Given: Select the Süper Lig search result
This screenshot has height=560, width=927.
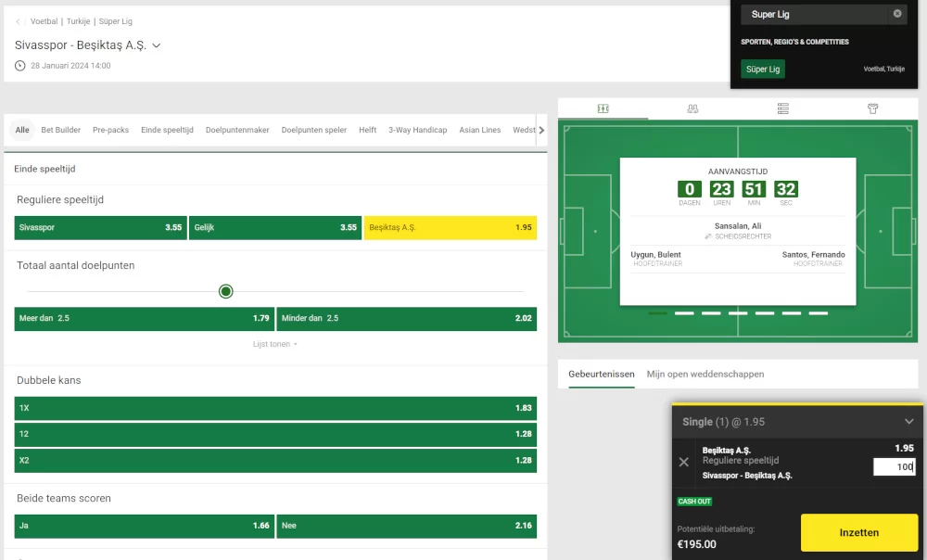Looking at the screenshot, I should (x=763, y=70).
